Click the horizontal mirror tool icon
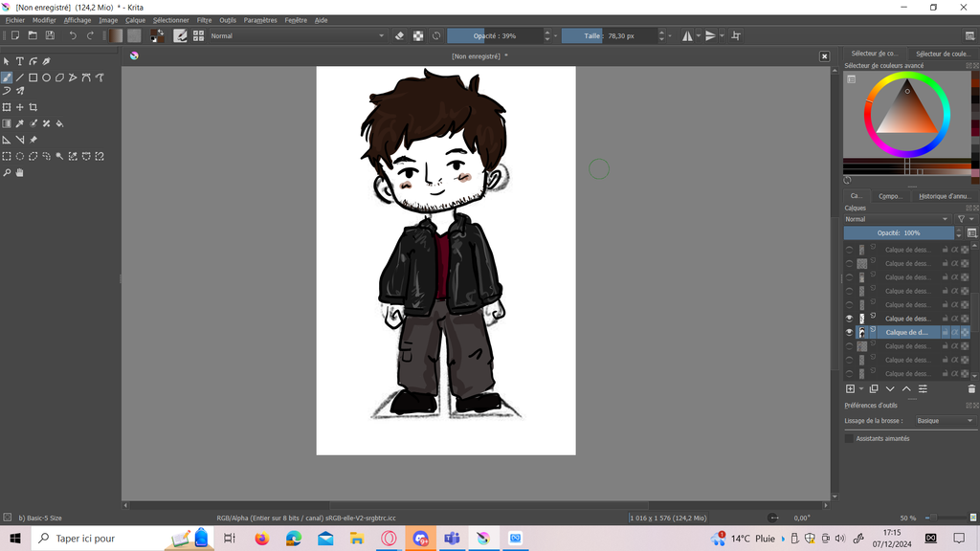The width and height of the screenshot is (980, 551). (x=687, y=35)
